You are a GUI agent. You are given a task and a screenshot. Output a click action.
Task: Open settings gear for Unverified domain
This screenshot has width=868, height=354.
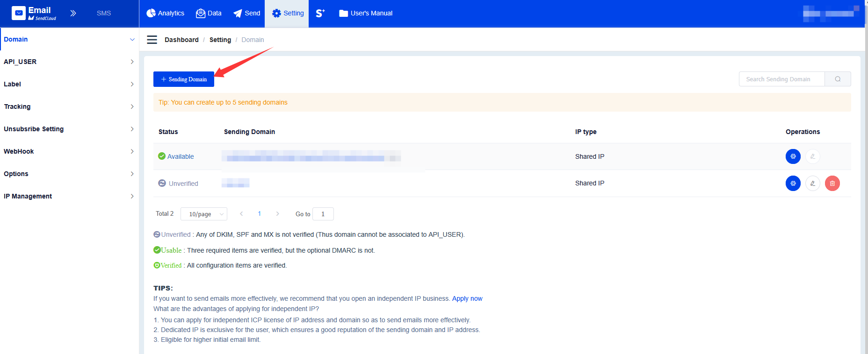(x=793, y=184)
